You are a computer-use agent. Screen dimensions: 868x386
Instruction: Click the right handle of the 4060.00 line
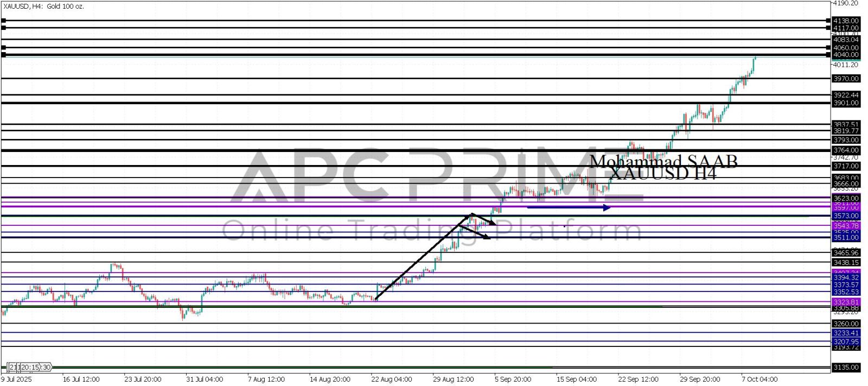(828, 48)
